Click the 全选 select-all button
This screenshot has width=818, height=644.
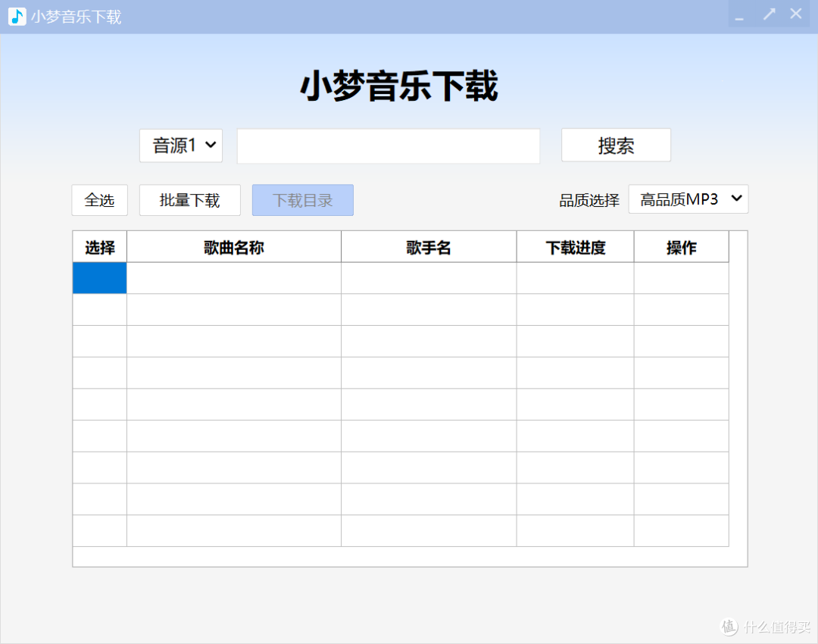pos(100,200)
